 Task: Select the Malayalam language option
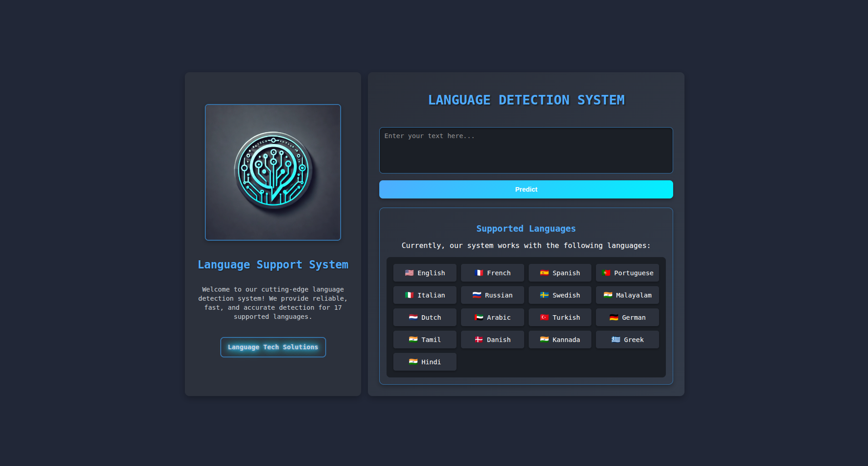click(627, 295)
